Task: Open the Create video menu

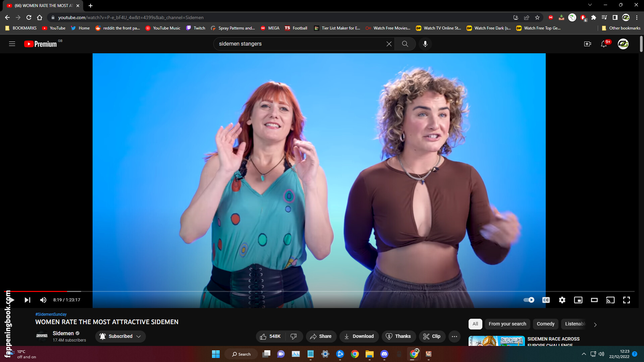Action: [587, 44]
